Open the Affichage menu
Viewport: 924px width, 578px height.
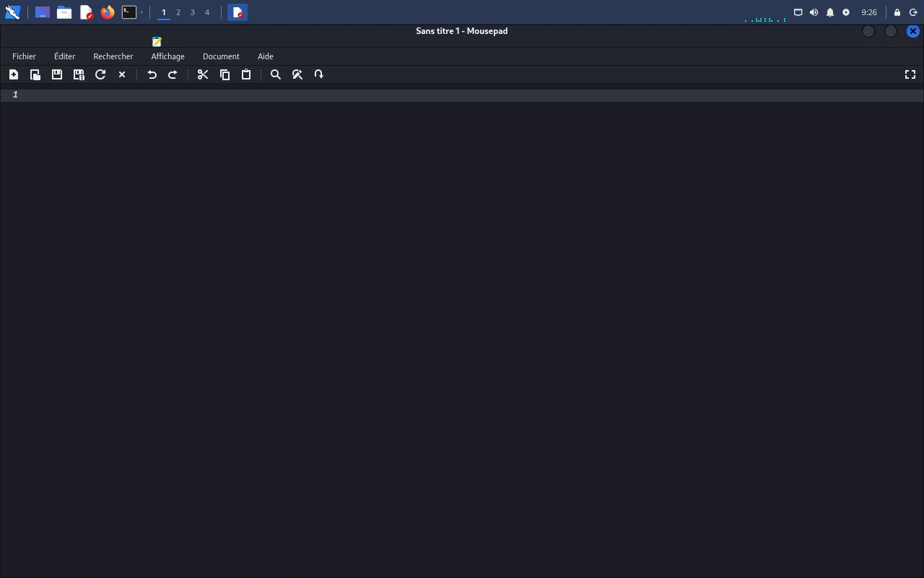pos(167,56)
